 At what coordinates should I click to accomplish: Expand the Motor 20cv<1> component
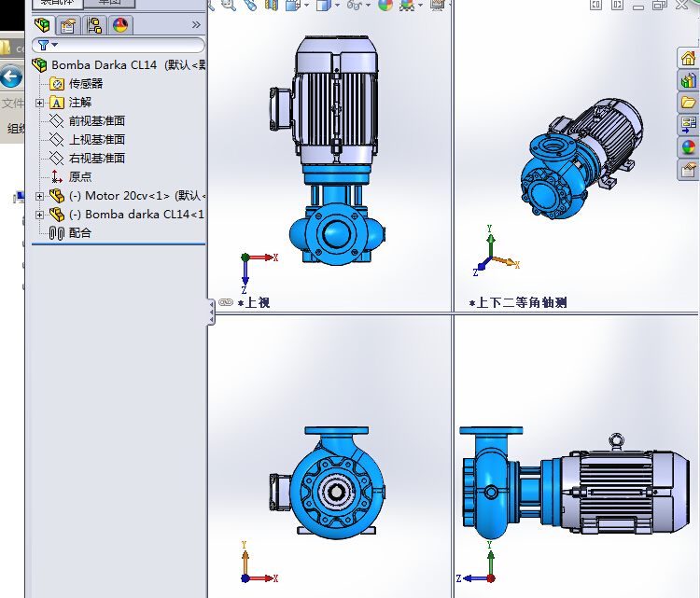coord(40,196)
